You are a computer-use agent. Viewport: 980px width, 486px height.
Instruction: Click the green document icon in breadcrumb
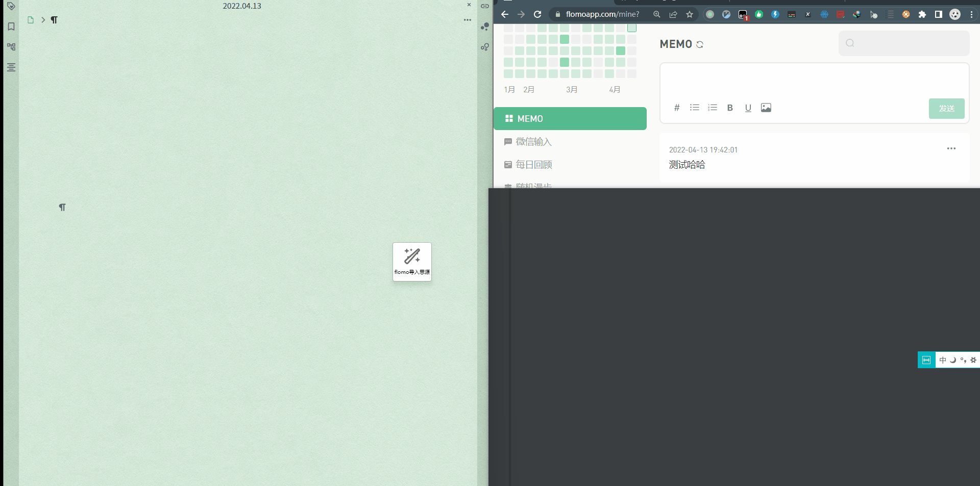(x=31, y=20)
